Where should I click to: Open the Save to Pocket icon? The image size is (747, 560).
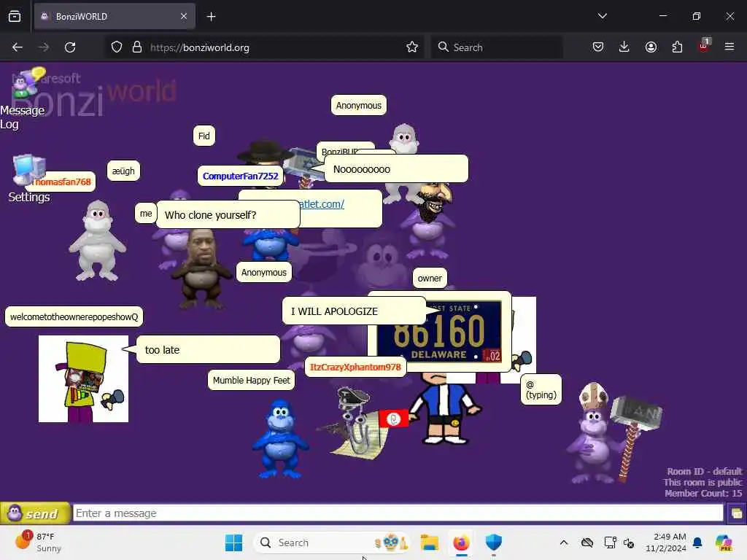pyautogui.click(x=598, y=47)
